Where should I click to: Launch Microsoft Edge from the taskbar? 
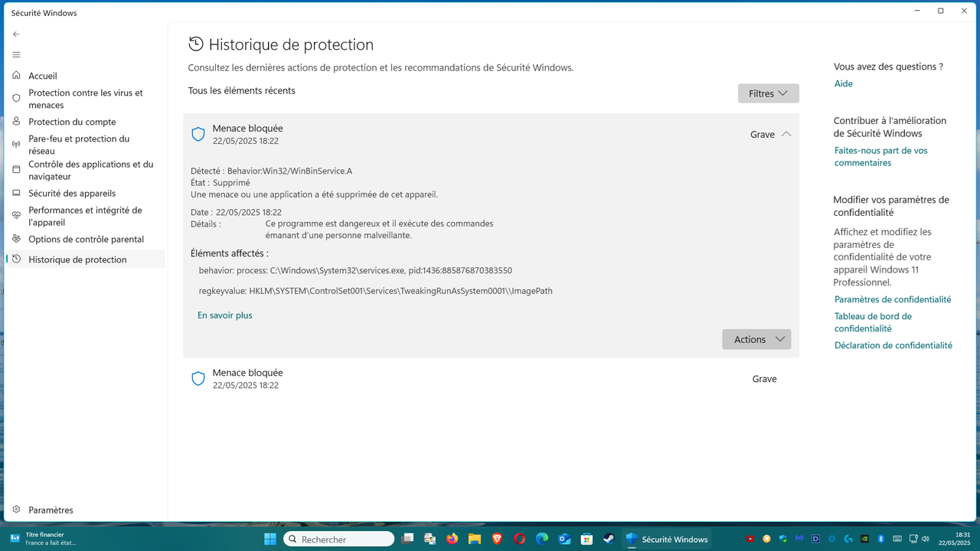[x=542, y=539]
